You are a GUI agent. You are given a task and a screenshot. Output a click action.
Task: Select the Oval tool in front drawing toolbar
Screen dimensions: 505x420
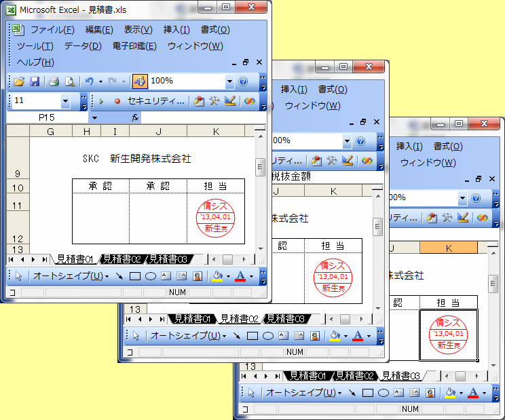[x=151, y=276]
